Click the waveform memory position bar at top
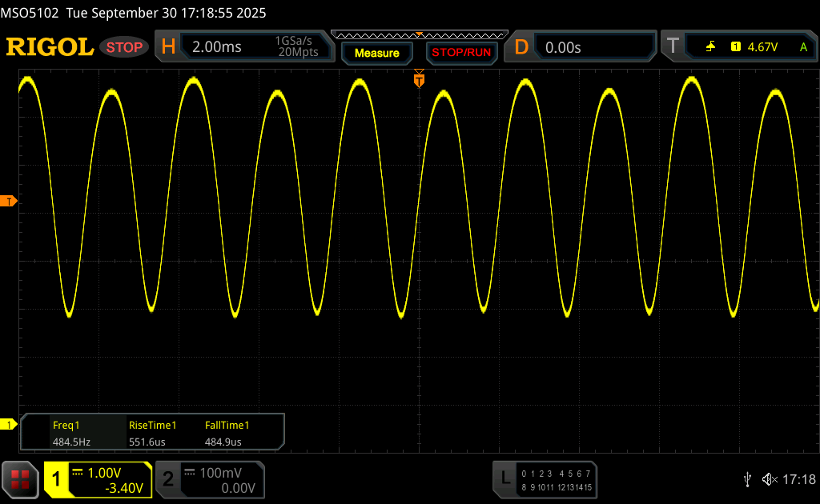The width and height of the screenshot is (820, 504). click(x=419, y=34)
